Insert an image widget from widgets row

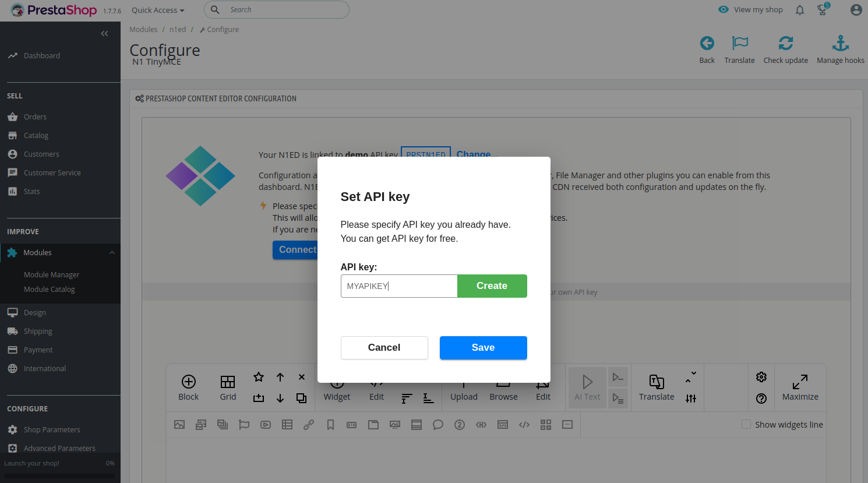pos(179,425)
